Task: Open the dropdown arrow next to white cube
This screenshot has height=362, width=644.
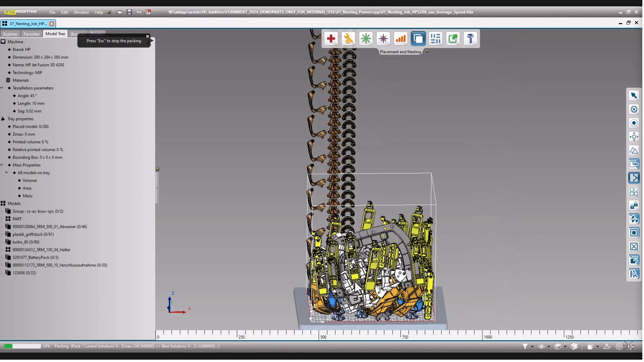Action: pyautogui.click(x=597, y=347)
